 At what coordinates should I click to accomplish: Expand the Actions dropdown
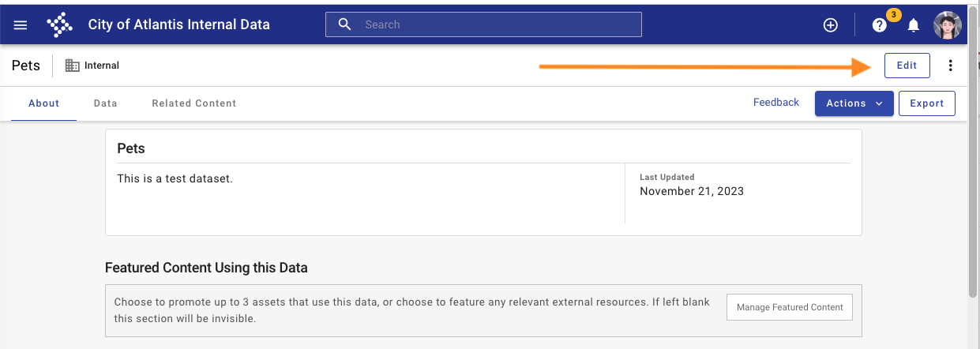click(x=854, y=103)
